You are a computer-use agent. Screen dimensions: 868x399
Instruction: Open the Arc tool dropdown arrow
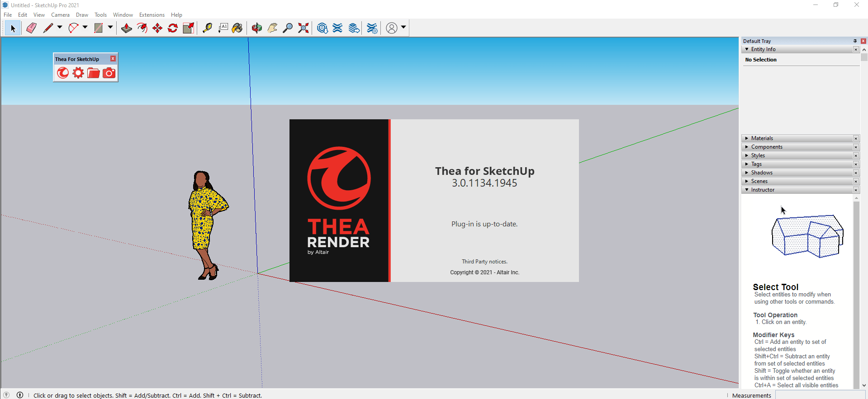point(85,28)
